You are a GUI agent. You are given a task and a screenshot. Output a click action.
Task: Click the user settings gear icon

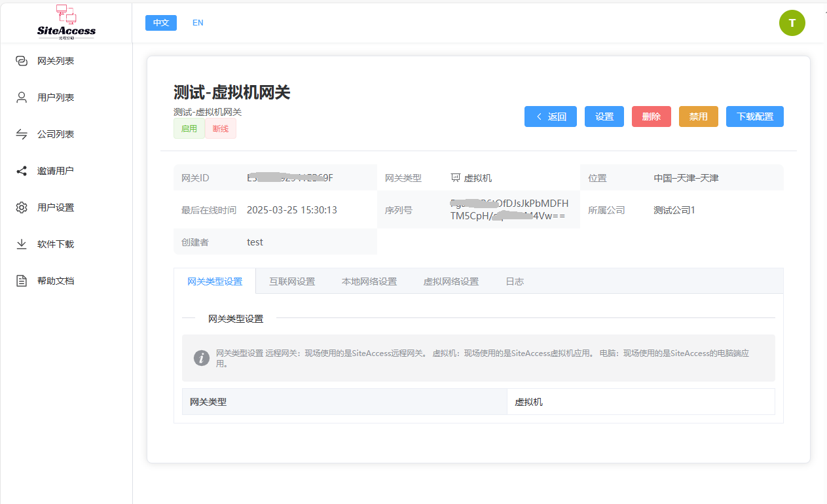point(22,207)
